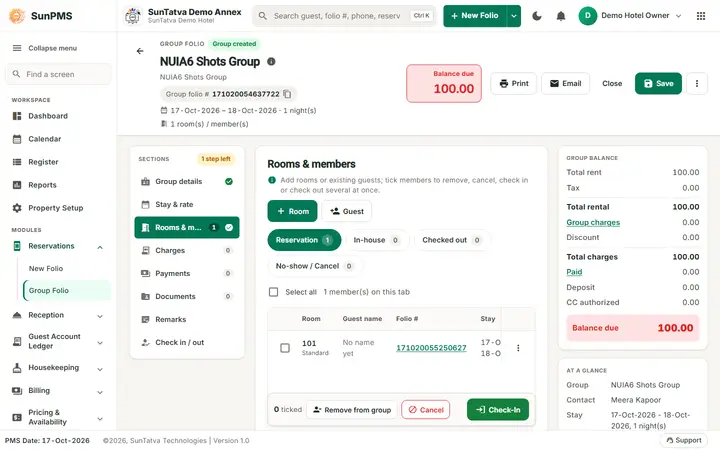Open the apps grid icon

(701, 16)
